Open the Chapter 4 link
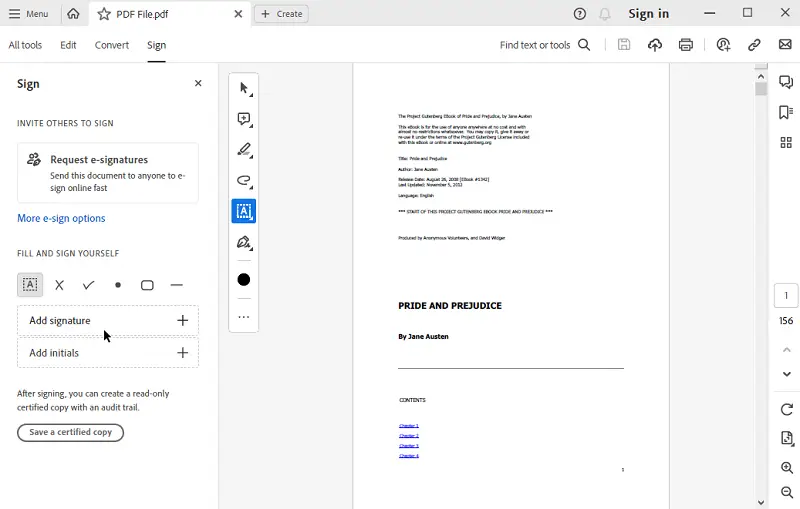Screen dimensions: 800x509 click(409, 456)
